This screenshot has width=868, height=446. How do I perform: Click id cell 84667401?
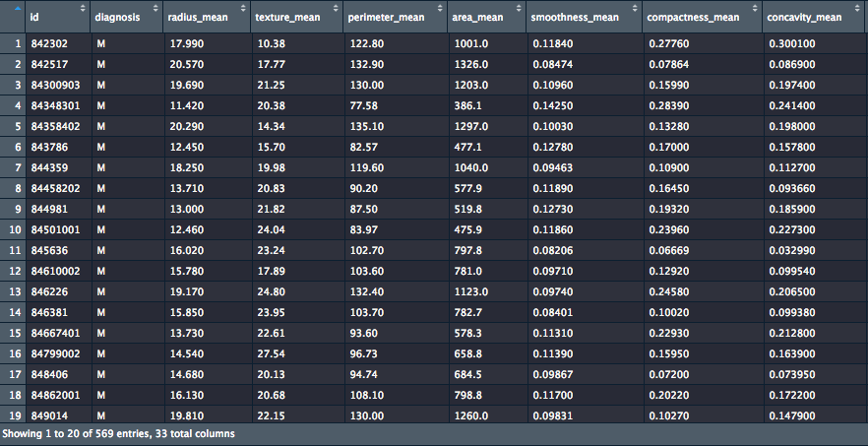(55, 333)
